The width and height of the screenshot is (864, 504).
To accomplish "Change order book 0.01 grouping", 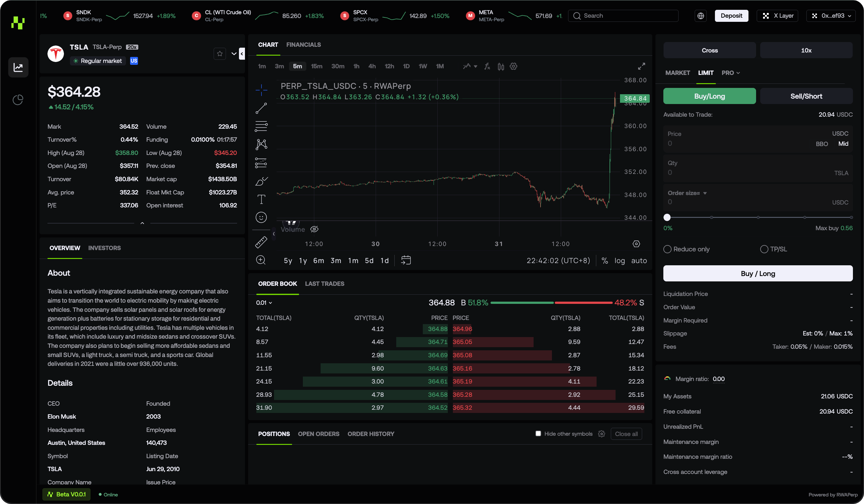I will 264,303.
